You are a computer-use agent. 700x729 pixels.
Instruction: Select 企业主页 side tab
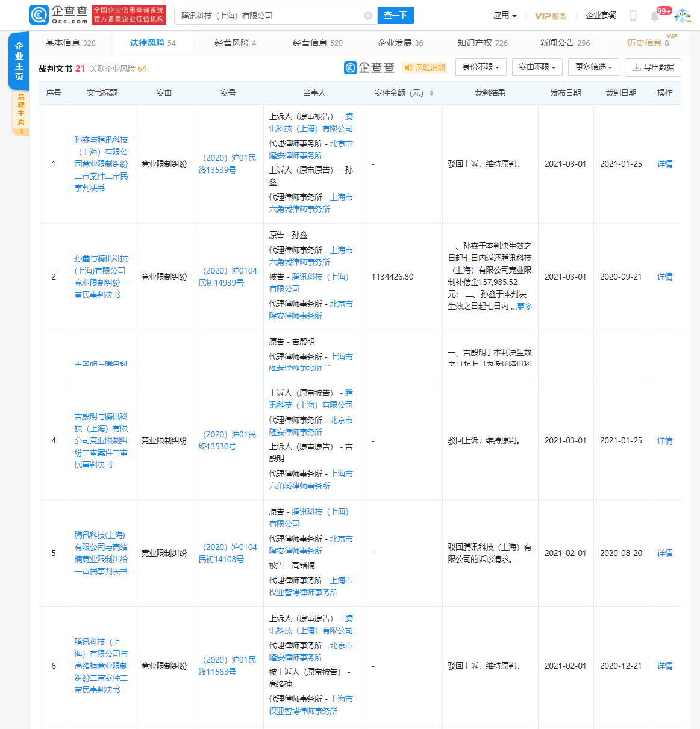pyautogui.click(x=19, y=61)
